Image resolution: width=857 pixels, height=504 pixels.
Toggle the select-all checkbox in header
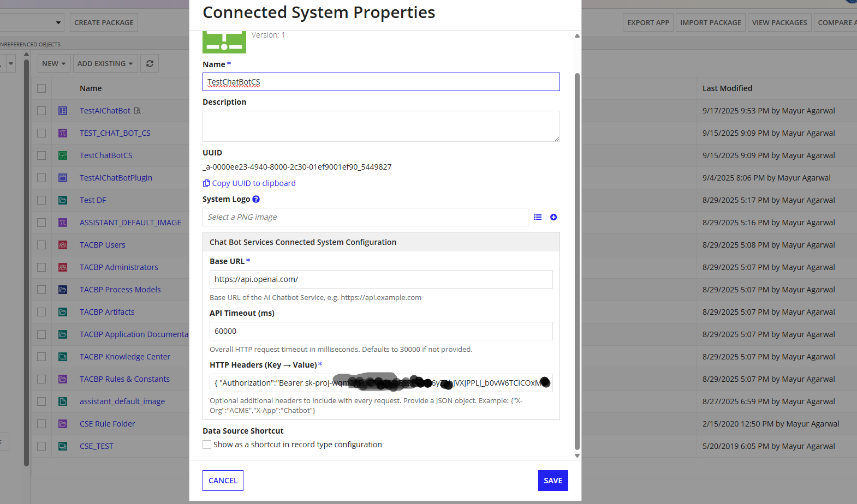(41, 88)
